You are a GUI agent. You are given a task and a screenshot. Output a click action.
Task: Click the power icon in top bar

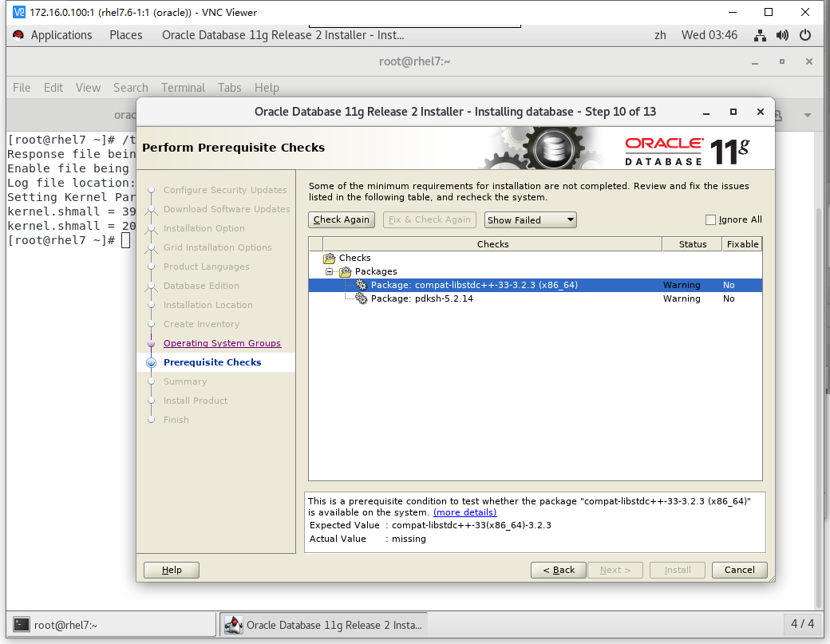coord(805,35)
